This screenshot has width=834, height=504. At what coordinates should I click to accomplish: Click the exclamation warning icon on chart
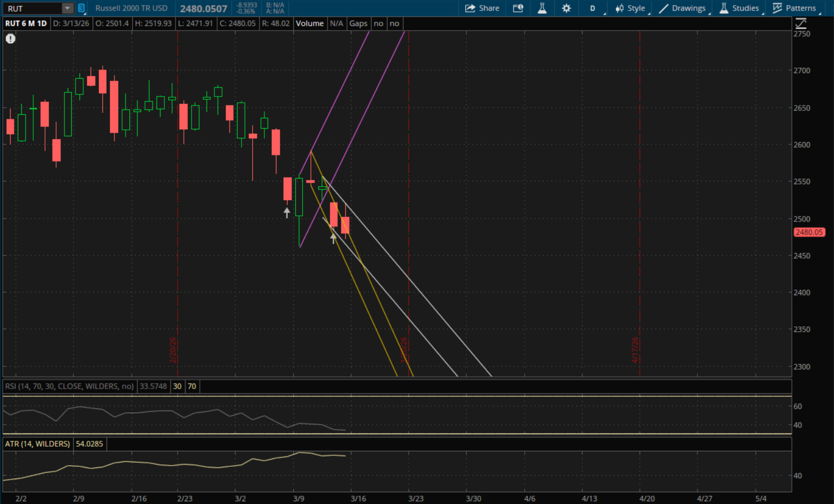[x=11, y=38]
